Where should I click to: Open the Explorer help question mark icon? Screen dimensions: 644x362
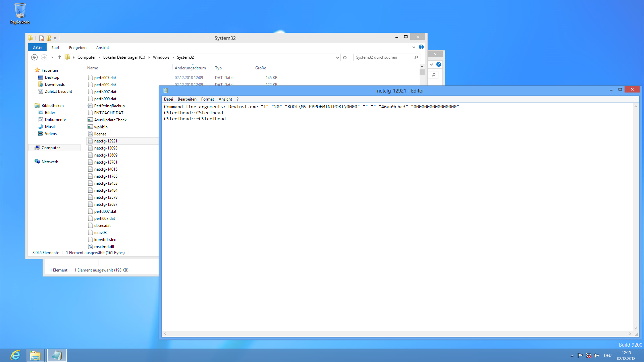coord(421,47)
